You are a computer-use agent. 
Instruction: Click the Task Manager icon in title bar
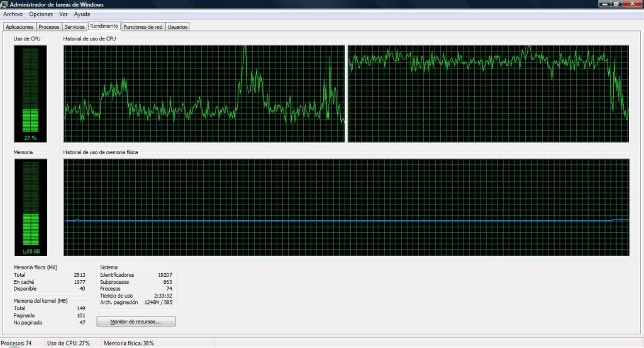click(5, 4)
